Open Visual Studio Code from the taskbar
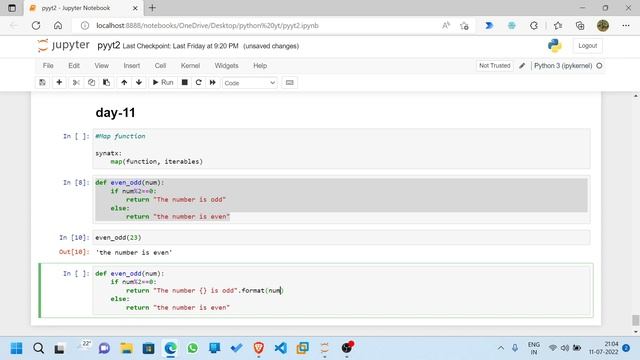 click(x=280, y=348)
